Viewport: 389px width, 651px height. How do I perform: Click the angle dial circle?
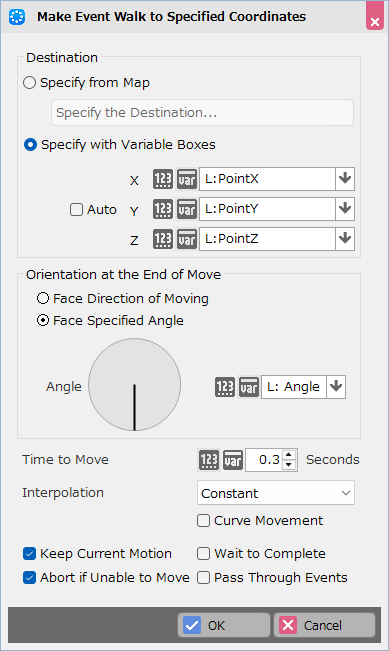pos(135,384)
